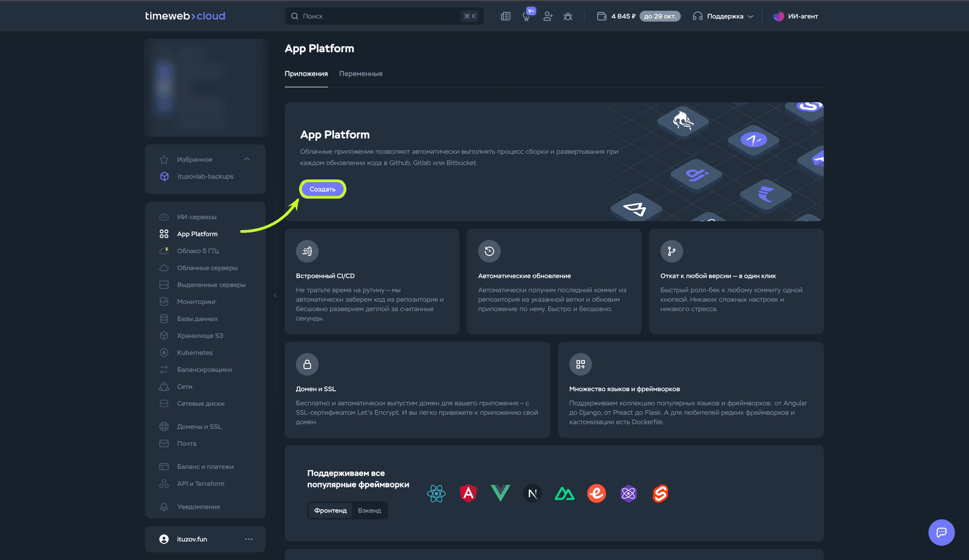Switch to the Приложения tab
The height and width of the screenshot is (560, 969).
tap(306, 74)
